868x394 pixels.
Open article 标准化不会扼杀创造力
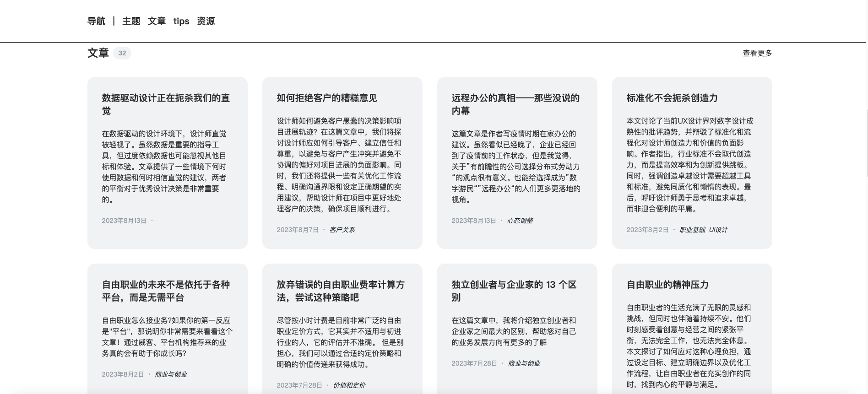tap(672, 98)
